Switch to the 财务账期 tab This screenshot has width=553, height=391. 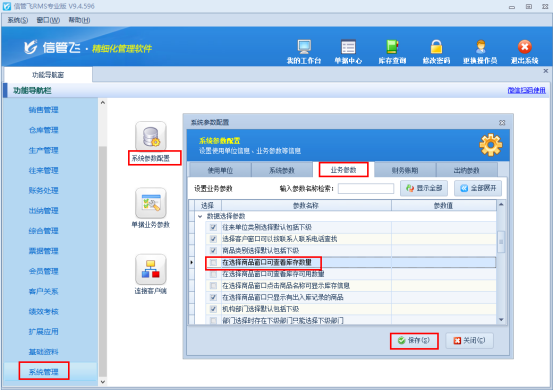tap(405, 171)
